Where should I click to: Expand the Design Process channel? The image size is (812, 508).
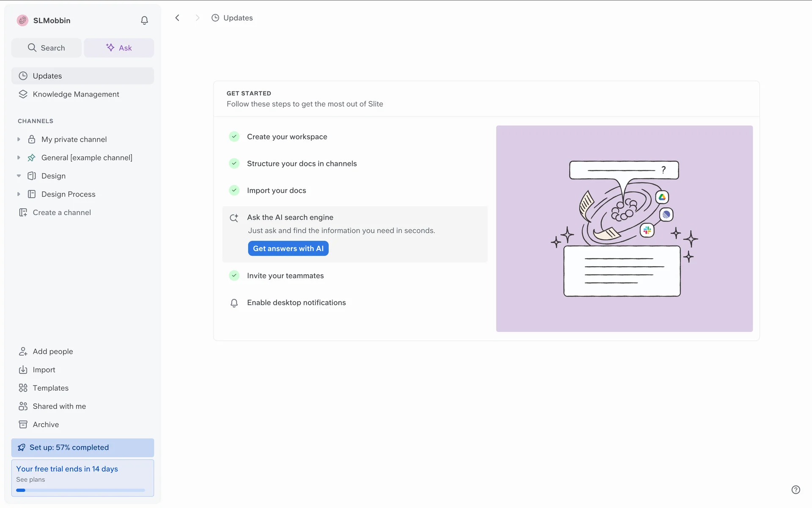pos(19,194)
